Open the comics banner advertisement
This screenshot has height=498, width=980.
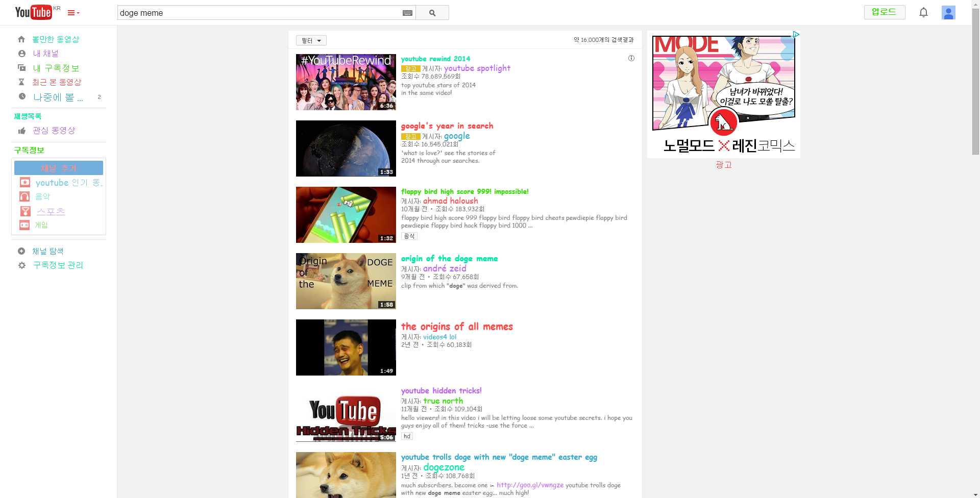[724, 94]
